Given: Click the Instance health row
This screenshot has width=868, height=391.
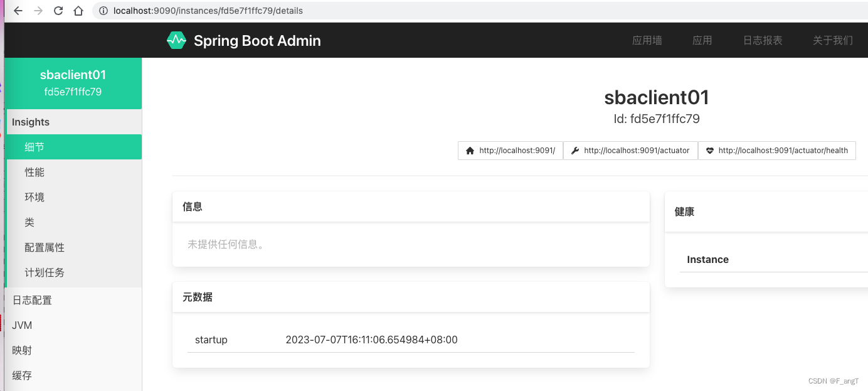Looking at the screenshot, I should (774, 259).
